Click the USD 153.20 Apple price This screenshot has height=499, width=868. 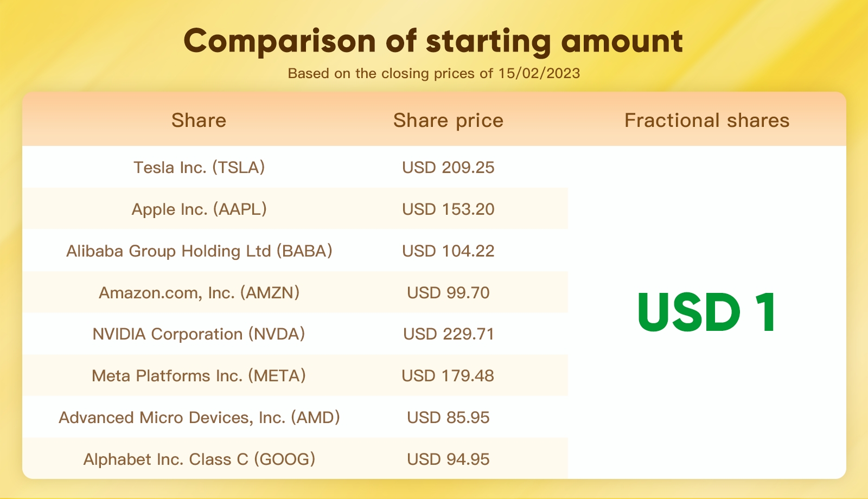coord(448,209)
